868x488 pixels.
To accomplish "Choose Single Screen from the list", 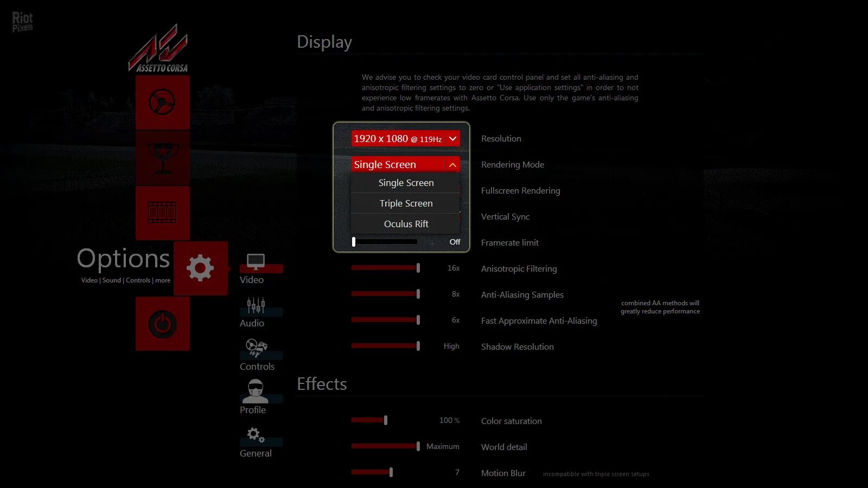I will (x=405, y=183).
